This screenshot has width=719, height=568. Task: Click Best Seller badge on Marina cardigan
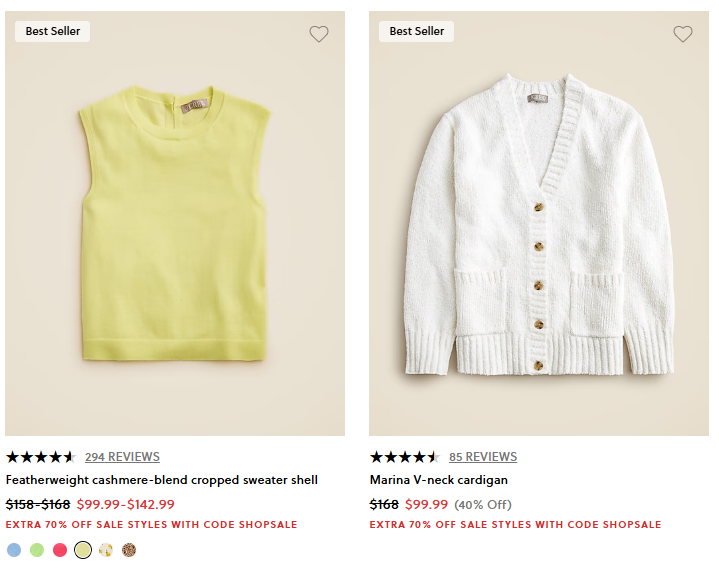click(x=417, y=31)
